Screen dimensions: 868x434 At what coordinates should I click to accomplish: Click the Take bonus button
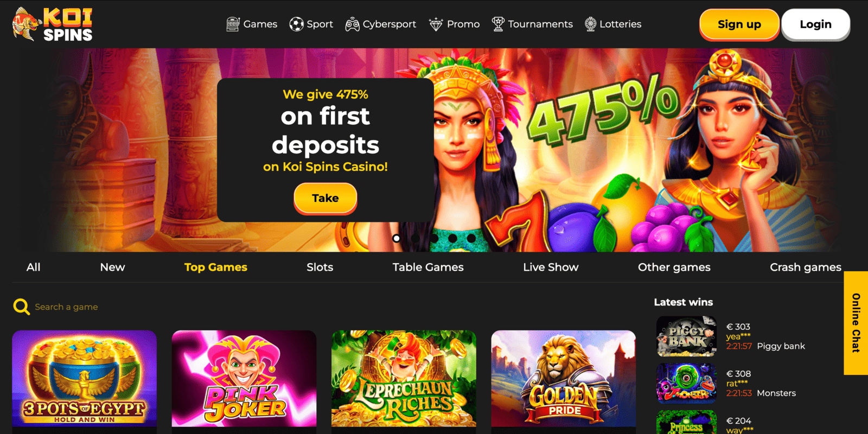pos(325,198)
